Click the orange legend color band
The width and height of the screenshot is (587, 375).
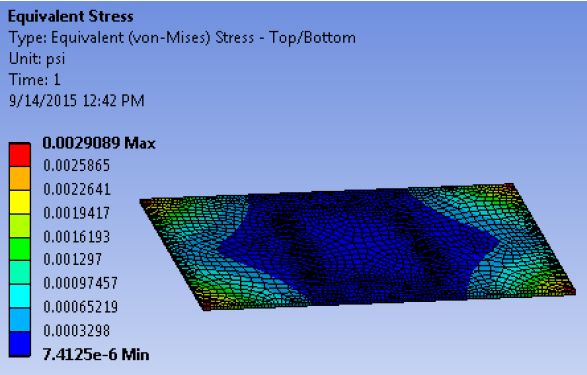pos(20,179)
